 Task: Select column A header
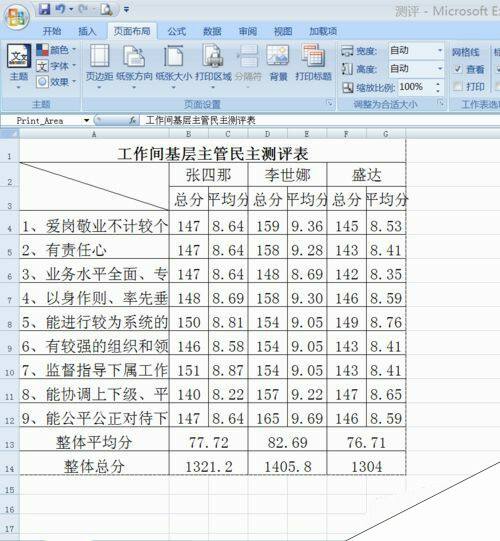[x=94, y=134]
